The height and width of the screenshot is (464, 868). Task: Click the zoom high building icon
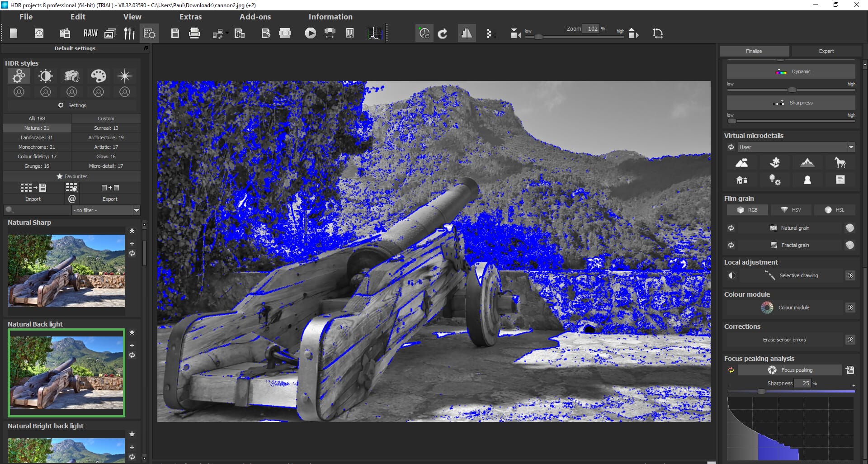pyautogui.click(x=633, y=33)
